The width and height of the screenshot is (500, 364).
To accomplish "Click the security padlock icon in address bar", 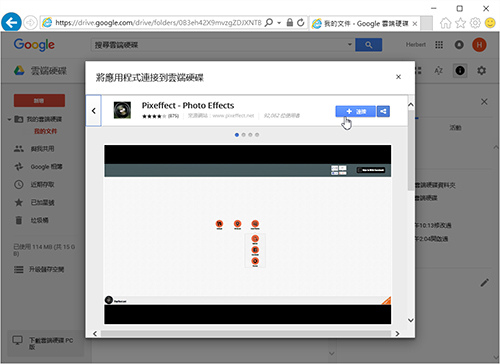I will click(290, 23).
